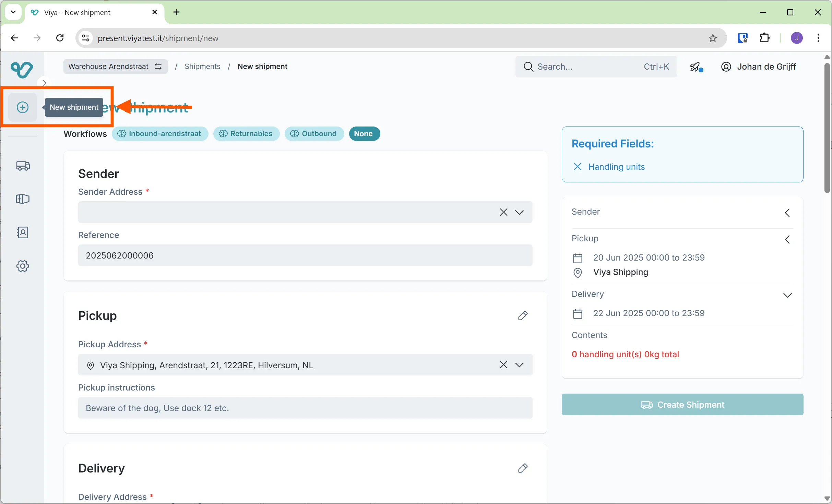Edit Delivery section with pencil icon
This screenshot has width=832, height=504.
pyautogui.click(x=522, y=468)
